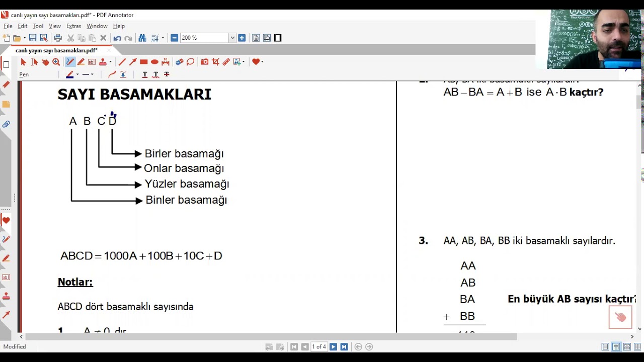Open the Tool menu

[38, 26]
